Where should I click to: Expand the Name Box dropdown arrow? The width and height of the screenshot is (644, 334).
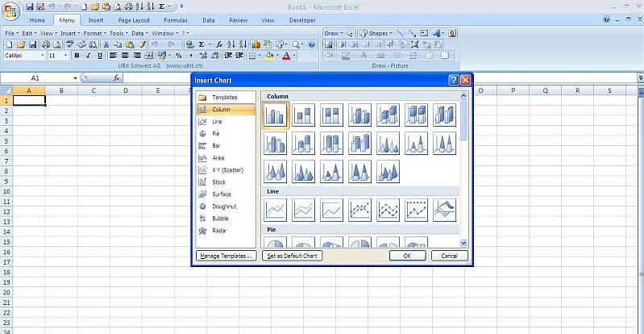click(75, 78)
